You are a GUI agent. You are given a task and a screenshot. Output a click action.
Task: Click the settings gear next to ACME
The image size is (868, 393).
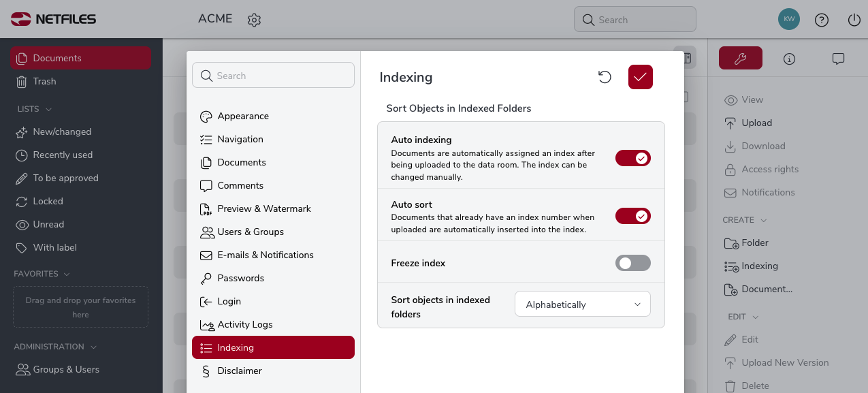pos(254,20)
